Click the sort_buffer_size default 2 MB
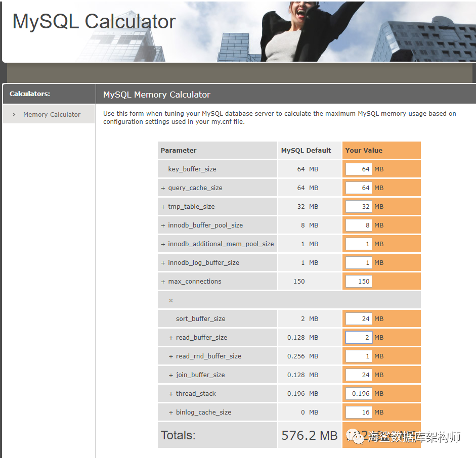Viewport: 476px width, 458px height. point(310,319)
